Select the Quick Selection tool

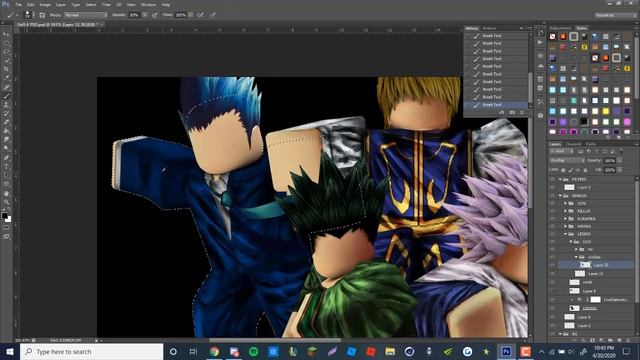point(6,61)
